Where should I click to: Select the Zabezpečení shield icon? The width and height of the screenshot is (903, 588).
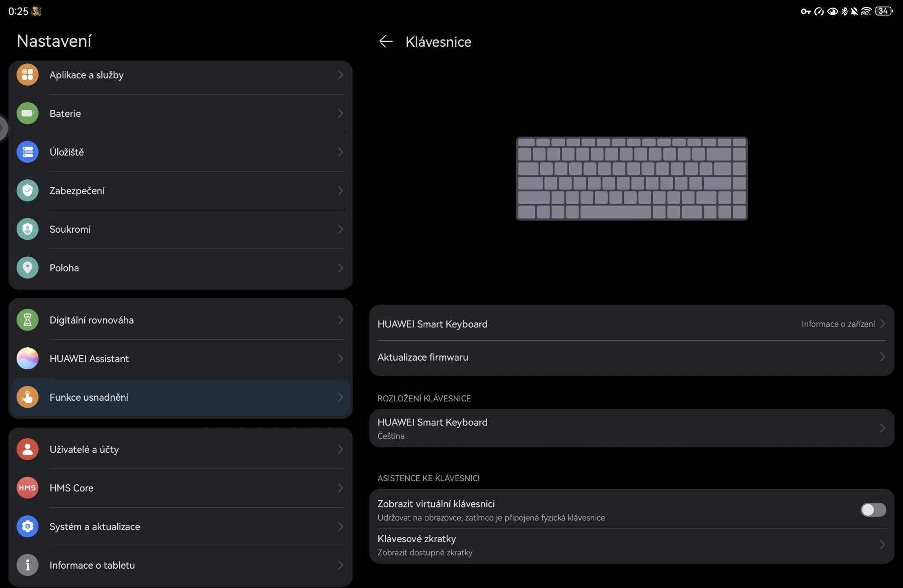[x=27, y=190]
